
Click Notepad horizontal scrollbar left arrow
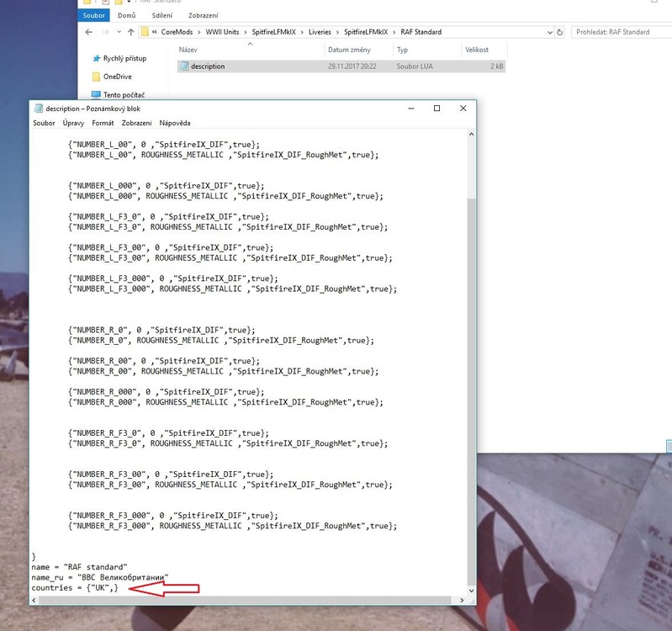(34, 601)
